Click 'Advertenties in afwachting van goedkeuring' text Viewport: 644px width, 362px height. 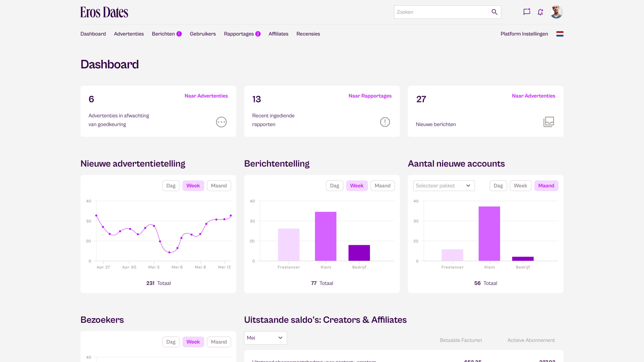[x=119, y=120]
